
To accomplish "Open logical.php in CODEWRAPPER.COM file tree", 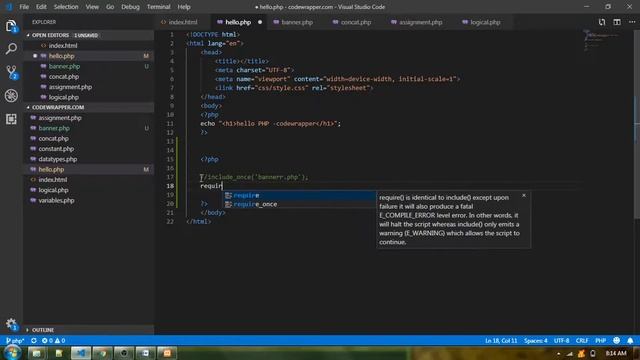I will pyautogui.click(x=89, y=190).
